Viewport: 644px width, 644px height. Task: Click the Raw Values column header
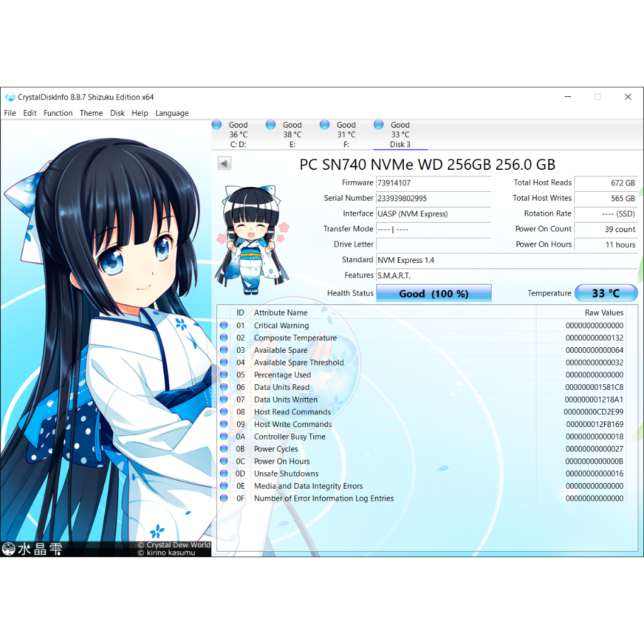coord(604,313)
